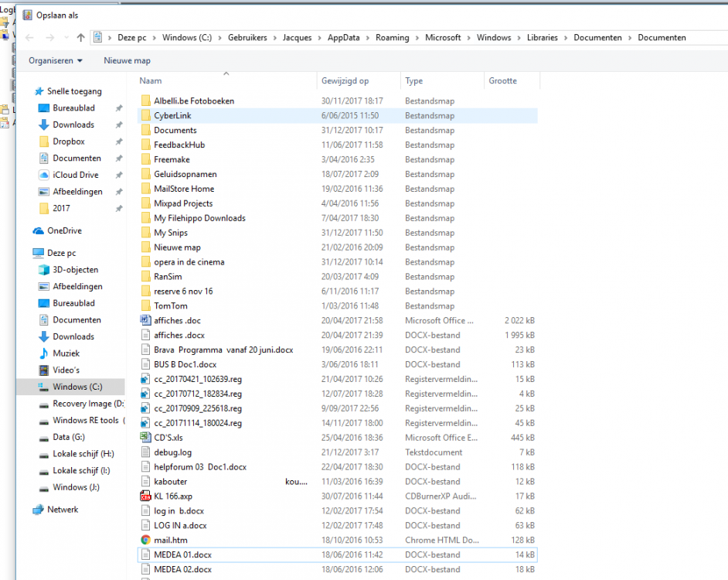This screenshot has height=580, width=728.
Task: Select the helpforum 03 Doc1.docx file
Action: [338, 467]
